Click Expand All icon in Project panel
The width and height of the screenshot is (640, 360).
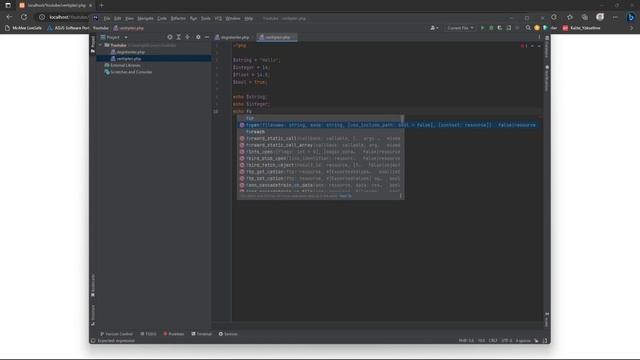tap(178, 37)
